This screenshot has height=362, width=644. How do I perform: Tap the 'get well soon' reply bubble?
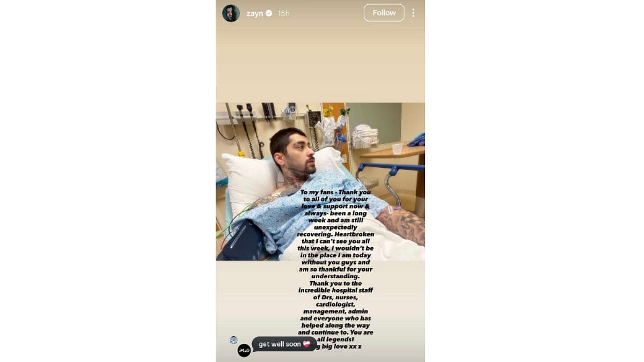click(284, 344)
